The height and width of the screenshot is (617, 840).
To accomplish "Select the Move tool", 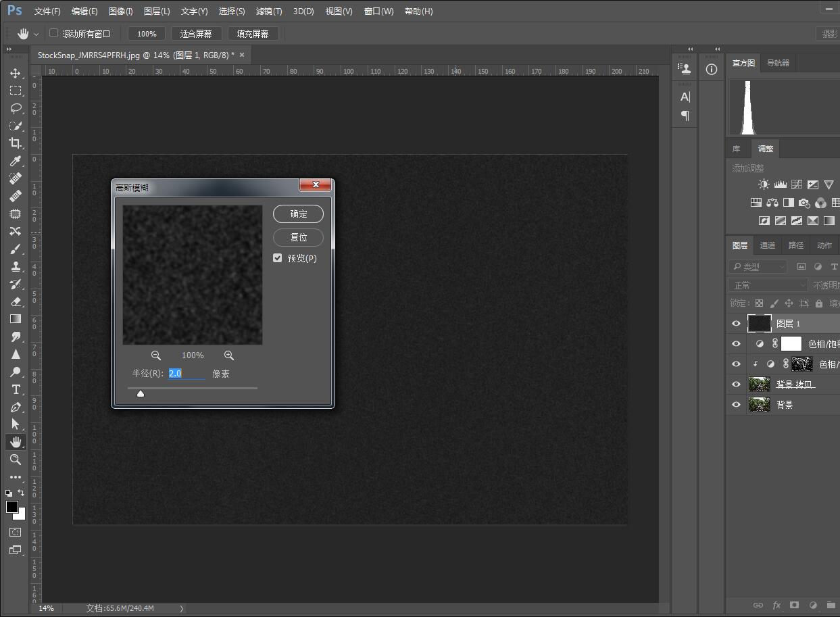I will pyautogui.click(x=15, y=73).
